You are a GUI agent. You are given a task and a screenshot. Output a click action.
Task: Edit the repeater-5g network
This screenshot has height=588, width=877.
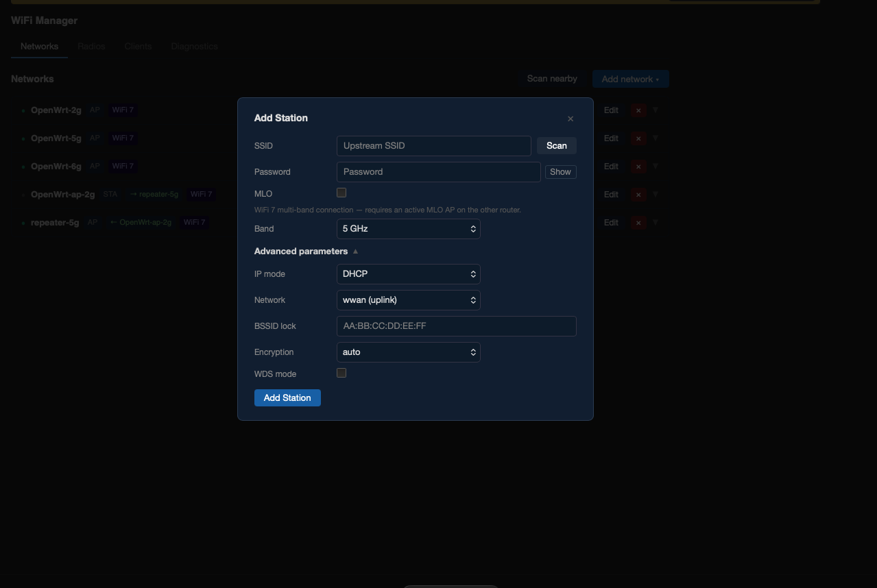(x=611, y=223)
